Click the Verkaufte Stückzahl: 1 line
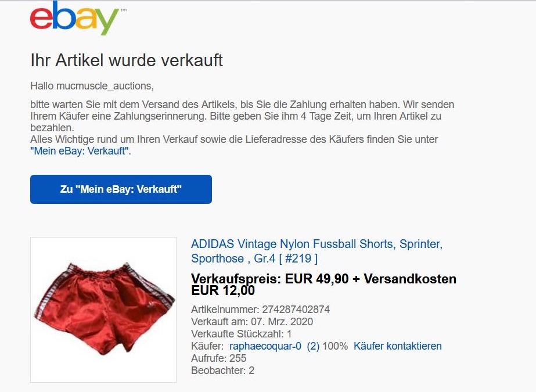The image size is (536, 392). click(x=241, y=334)
